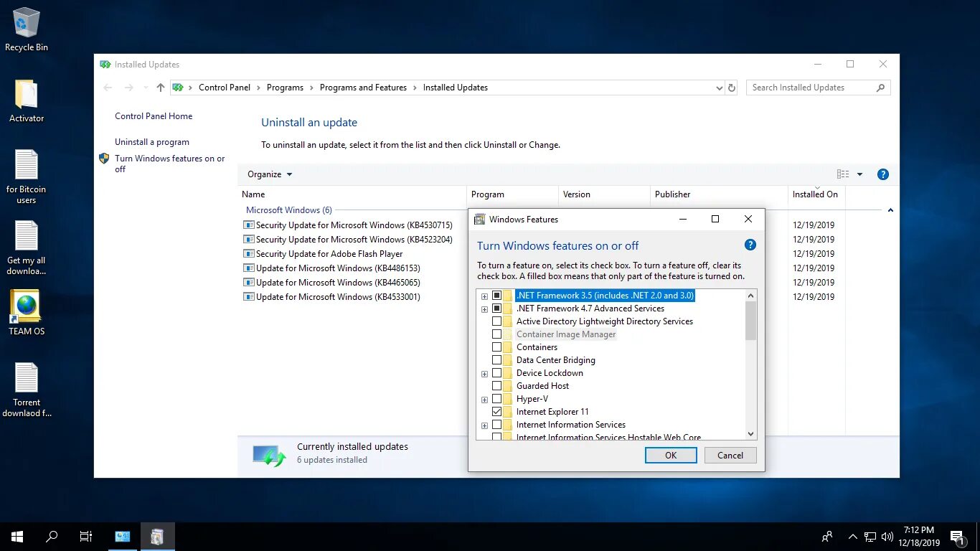Sort by Installed On column header

tap(816, 194)
